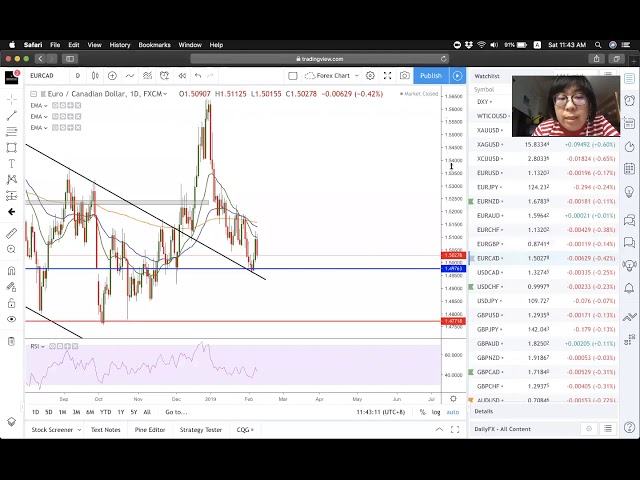Screen dimensions: 640x480
Task: Open the chart snapshot camera icon
Action: 404,76
